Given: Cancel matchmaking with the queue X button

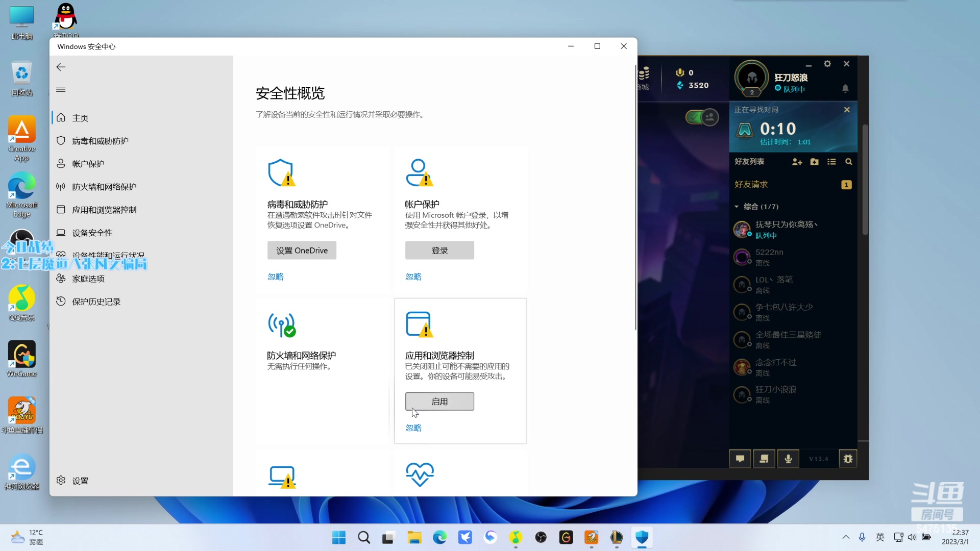Looking at the screenshot, I should point(847,110).
